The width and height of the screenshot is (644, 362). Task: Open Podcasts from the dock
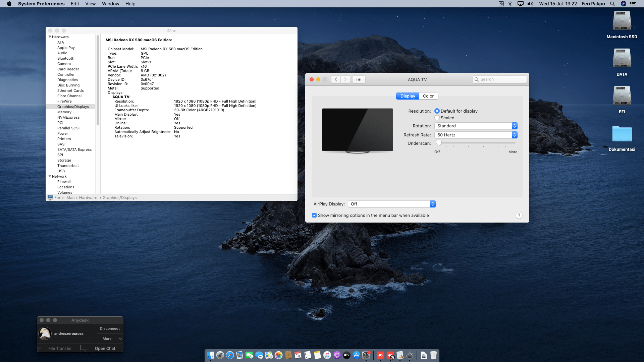pos(337,355)
